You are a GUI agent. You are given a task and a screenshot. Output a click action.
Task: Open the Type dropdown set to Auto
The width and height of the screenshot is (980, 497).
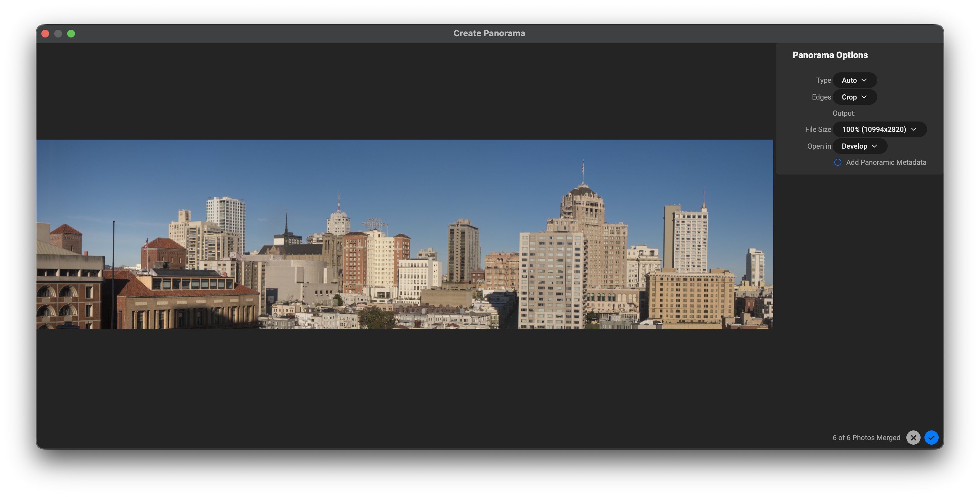click(x=854, y=80)
